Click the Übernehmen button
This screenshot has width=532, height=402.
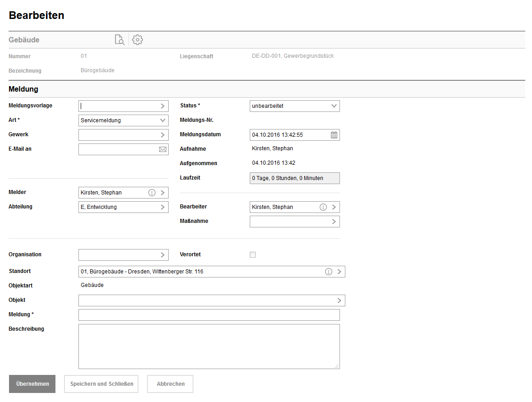[32, 384]
